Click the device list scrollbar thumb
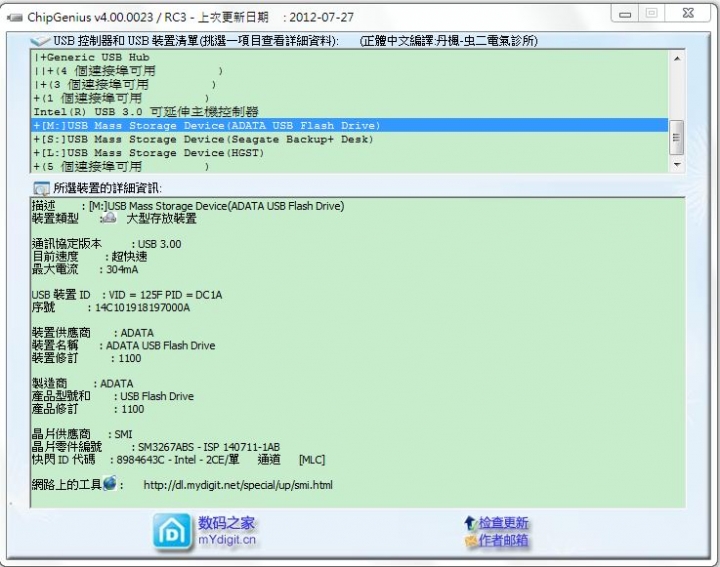The image size is (720, 567). point(677,137)
